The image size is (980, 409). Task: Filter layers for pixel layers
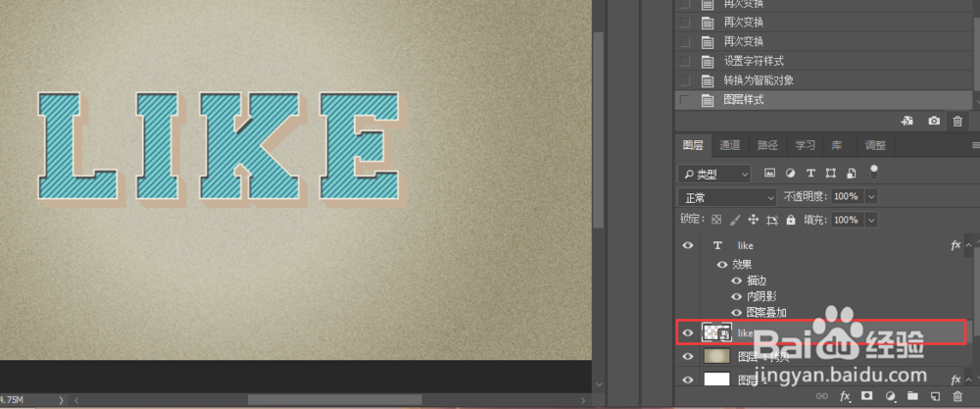pos(770,174)
